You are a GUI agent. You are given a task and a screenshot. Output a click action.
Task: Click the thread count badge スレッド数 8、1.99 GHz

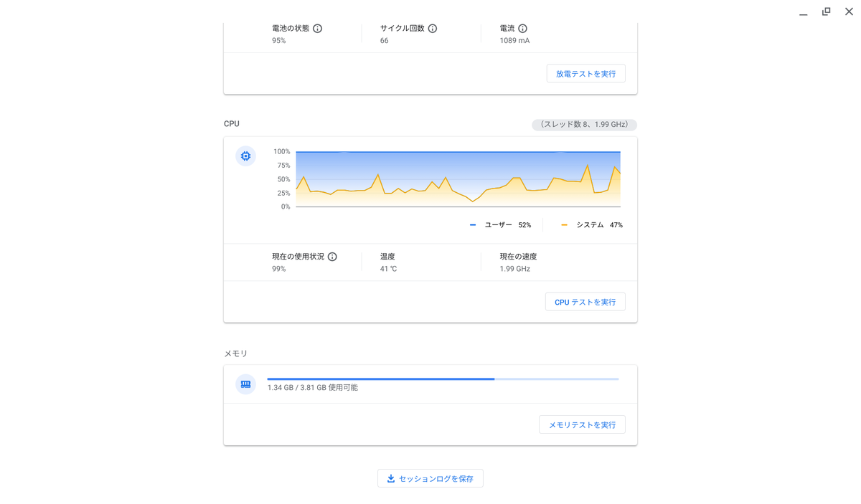click(584, 125)
